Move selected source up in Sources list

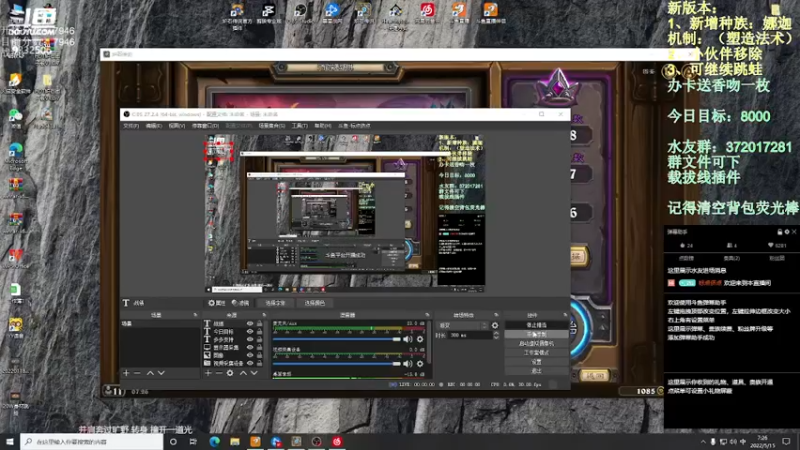[243, 373]
